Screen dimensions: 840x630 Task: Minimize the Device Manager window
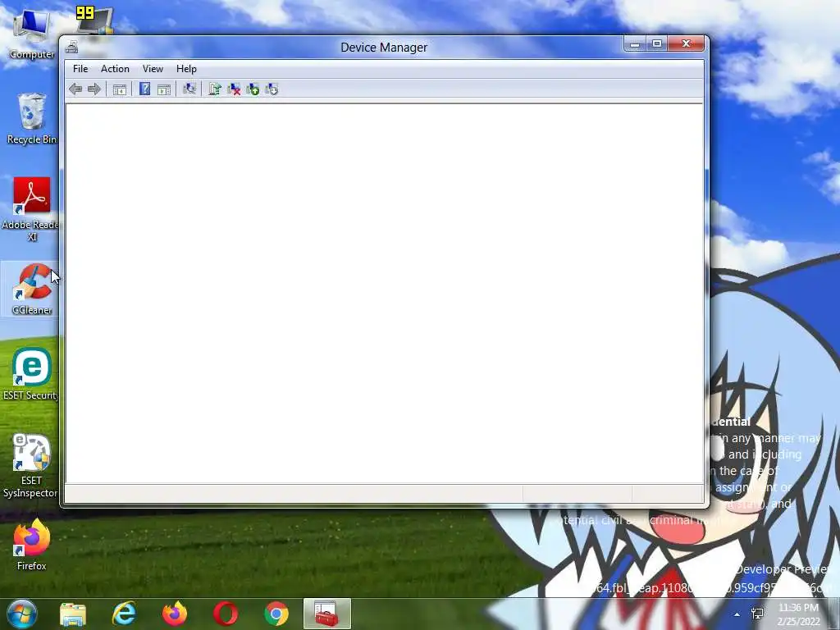[635, 44]
